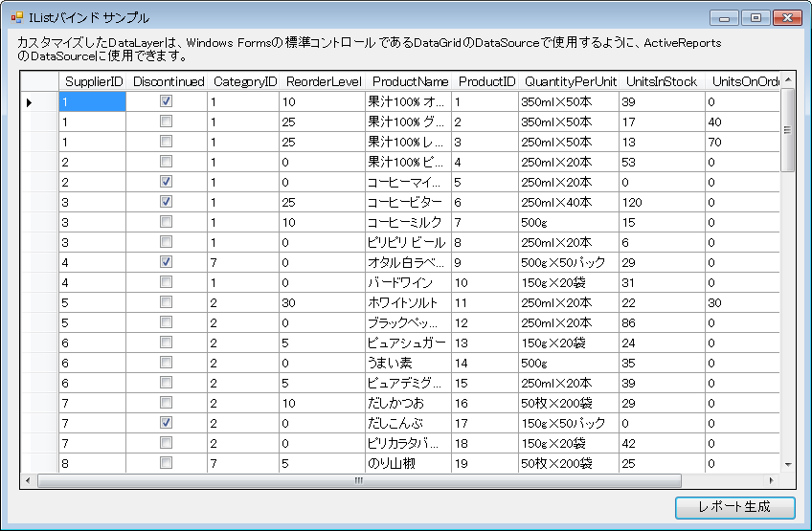Click the application icon in title bar
This screenshot has height=531, width=812.
[x=17, y=17]
